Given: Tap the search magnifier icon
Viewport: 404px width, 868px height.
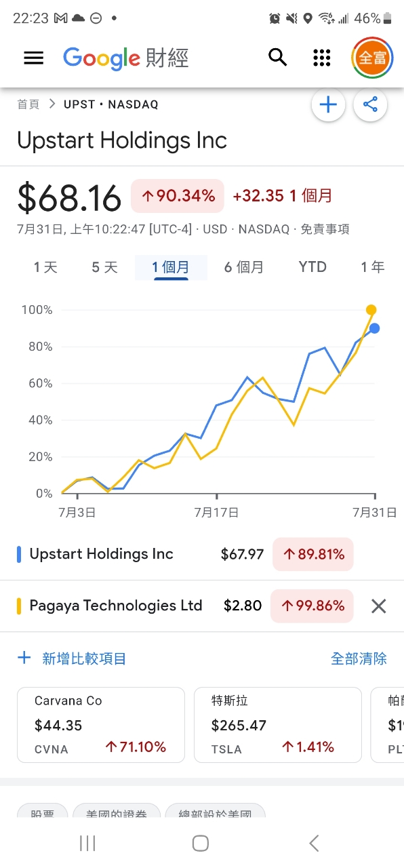Looking at the screenshot, I should click(278, 58).
